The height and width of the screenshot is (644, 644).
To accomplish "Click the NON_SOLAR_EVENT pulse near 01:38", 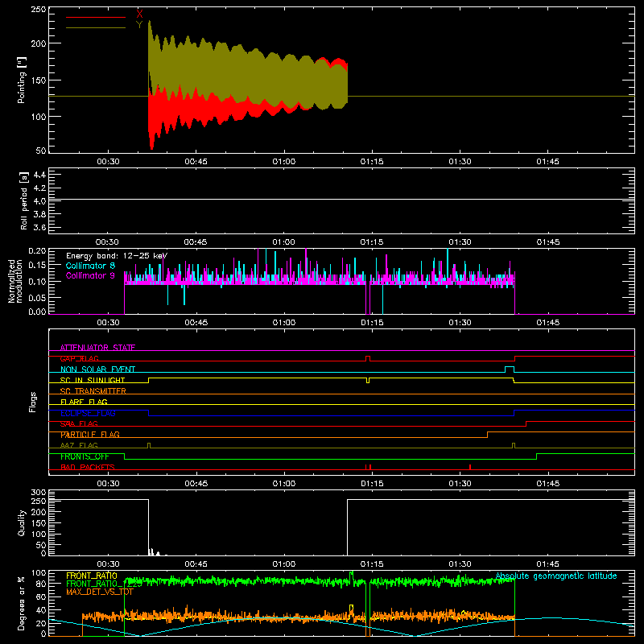I will pyautogui.click(x=510, y=369).
